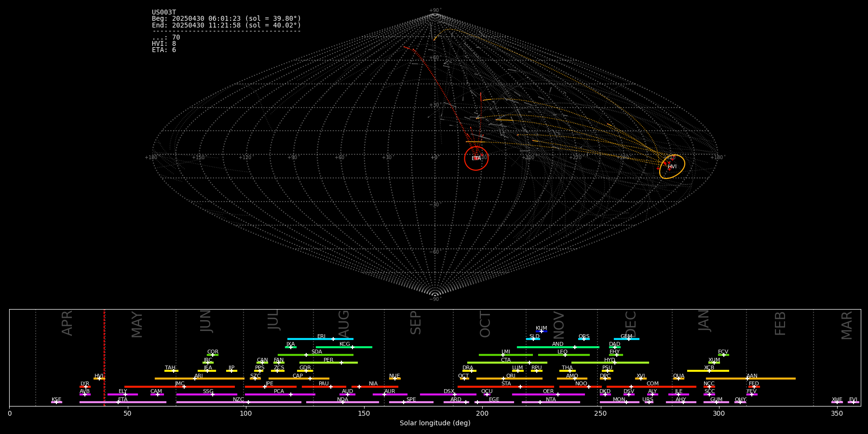Click the ERI cyan shower bar
This screenshot has height=434, width=868.
[320, 339]
